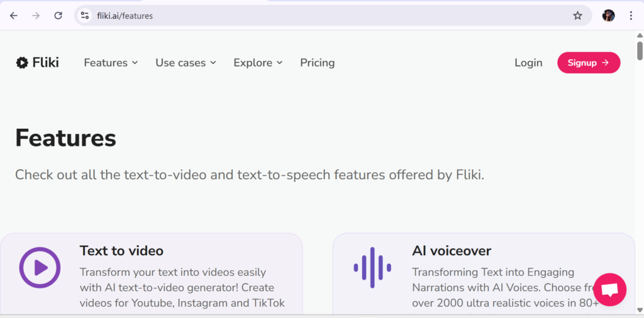This screenshot has height=318, width=644.
Task: View site information icon in address bar
Action: [85, 16]
